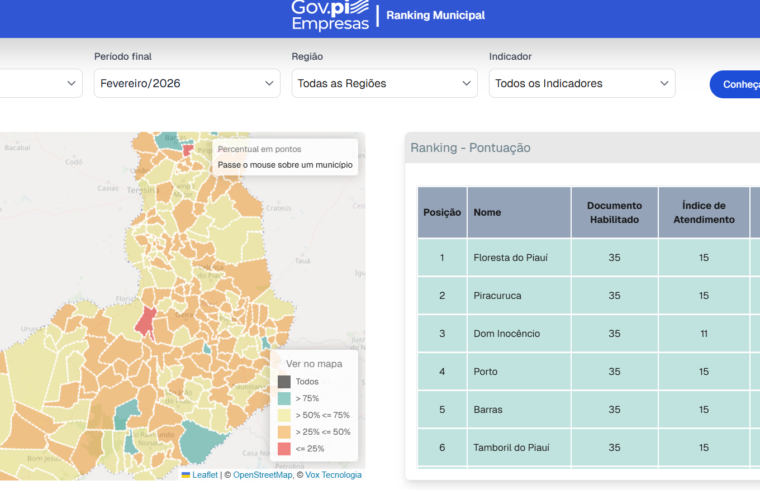
Task: Select the red <= 25% legend entry
Action: (x=284, y=449)
